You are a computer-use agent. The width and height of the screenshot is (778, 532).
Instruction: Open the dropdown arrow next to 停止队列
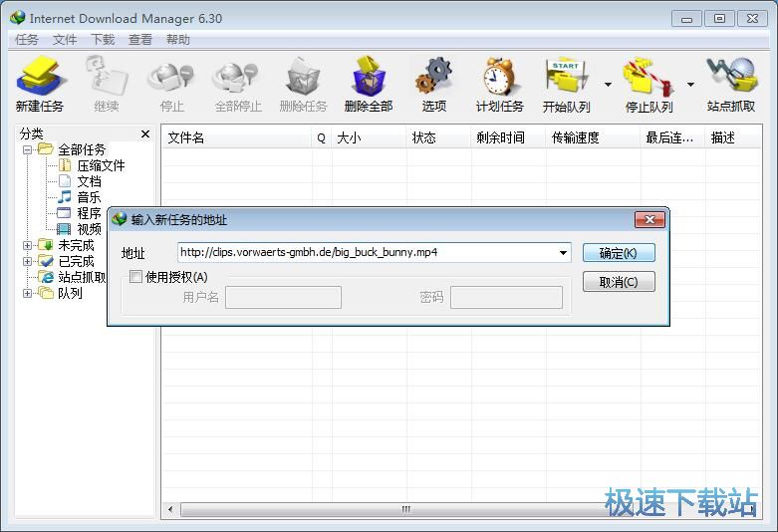tap(690, 85)
